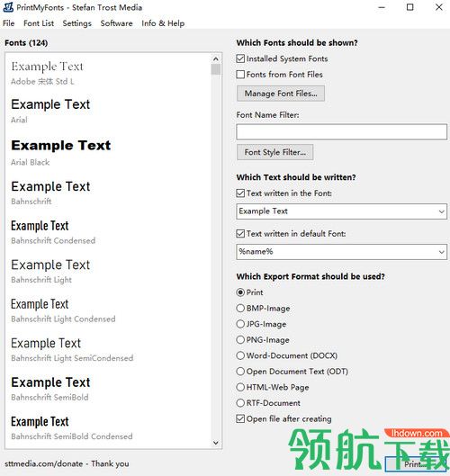Open the Settings menu
This screenshot has height=476, width=450.
tap(76, 23)
